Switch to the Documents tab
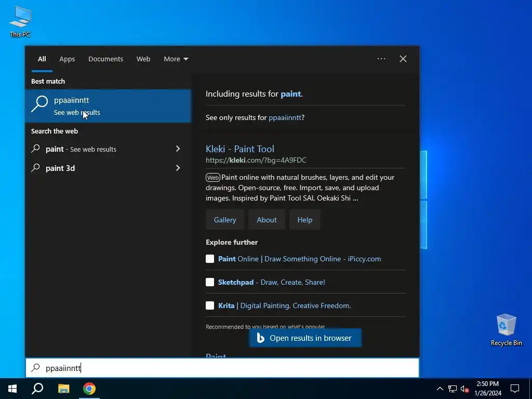The width and height of the screenshot is (532, 399). coord(105,59)
